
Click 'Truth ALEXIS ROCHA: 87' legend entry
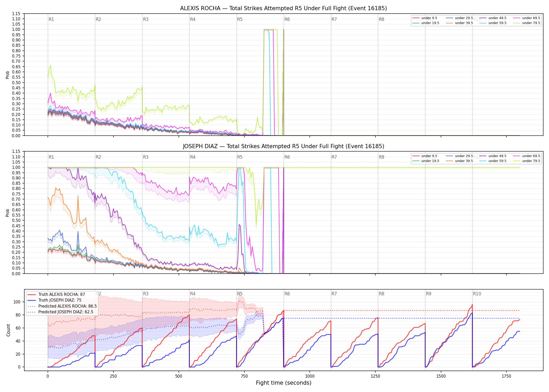56,295
